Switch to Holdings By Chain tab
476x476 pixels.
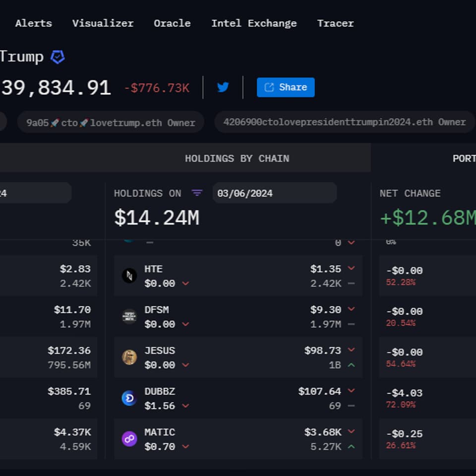pos(237,159)
